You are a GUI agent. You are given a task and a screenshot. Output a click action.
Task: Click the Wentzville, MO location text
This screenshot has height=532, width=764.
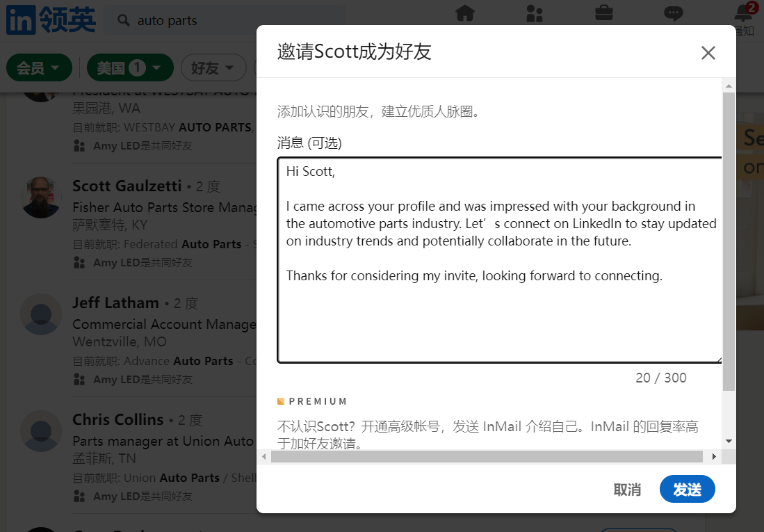click(120, 342)
